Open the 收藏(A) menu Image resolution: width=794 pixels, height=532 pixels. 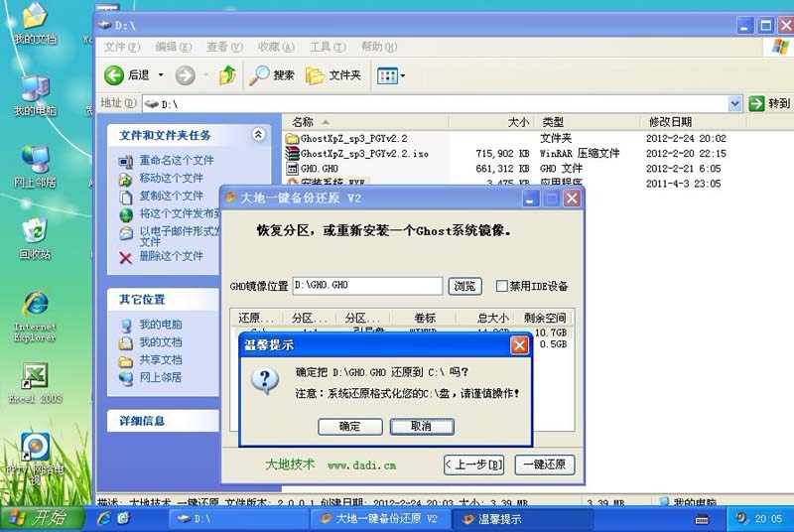(x=276, y=47)
